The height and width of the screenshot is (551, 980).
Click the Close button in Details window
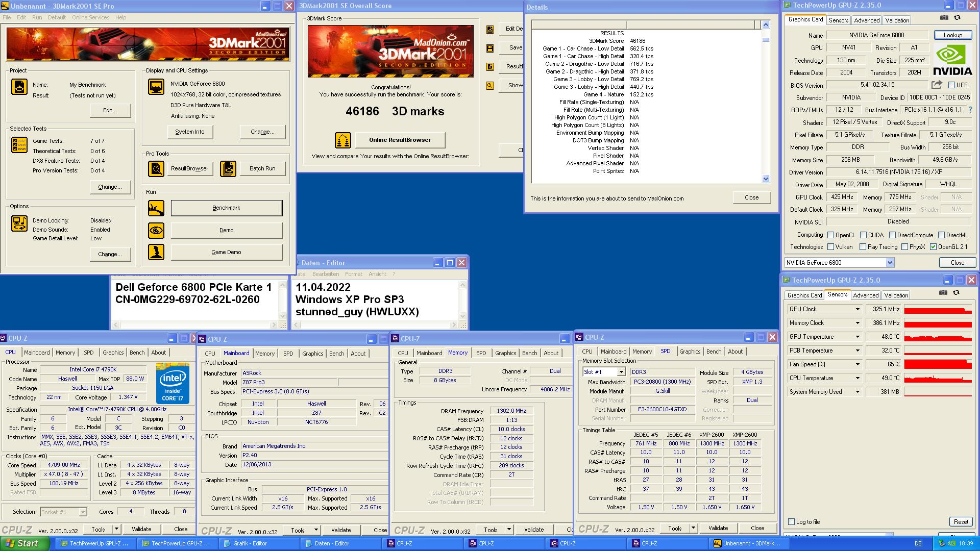pos(751,197)
